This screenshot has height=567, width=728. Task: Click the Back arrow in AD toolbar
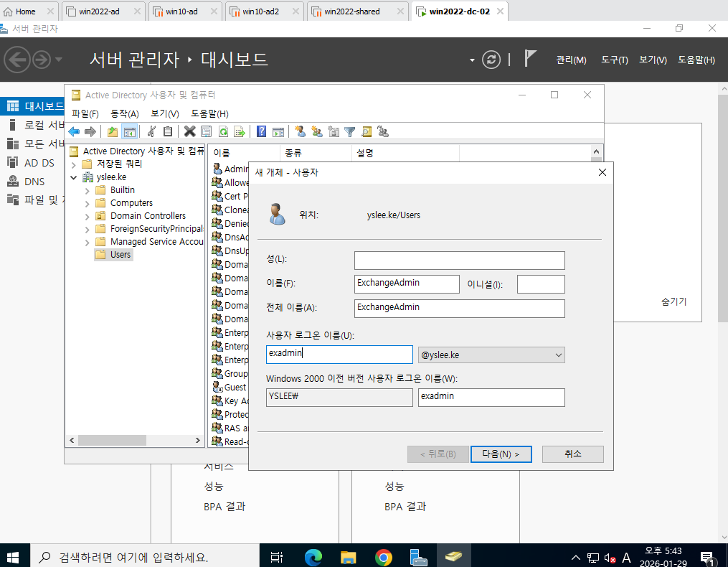pos(75,131)
